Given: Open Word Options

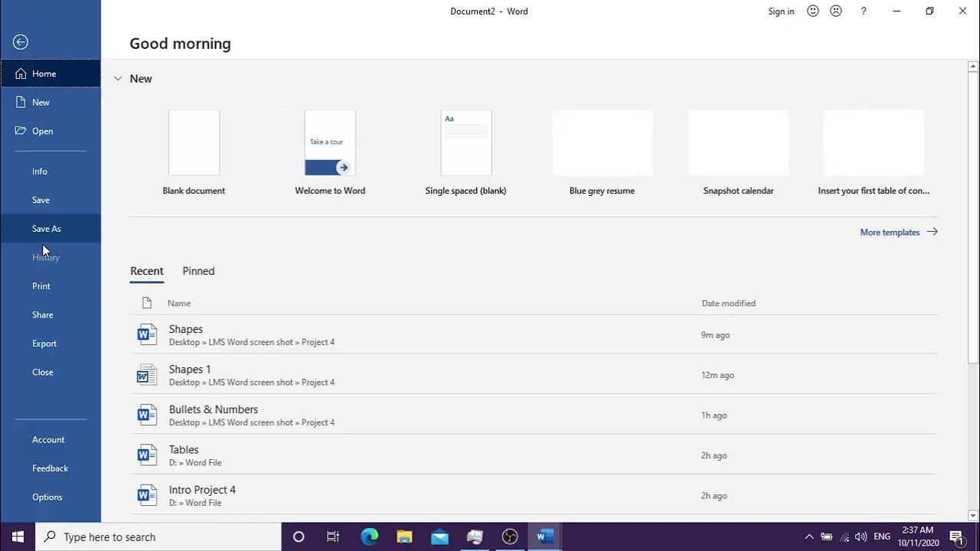Looking at the screenshot, I should [x=51, y=497].
